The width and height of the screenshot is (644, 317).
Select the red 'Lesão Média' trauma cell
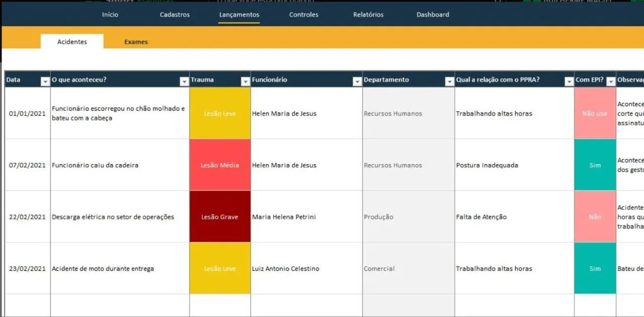220,165
